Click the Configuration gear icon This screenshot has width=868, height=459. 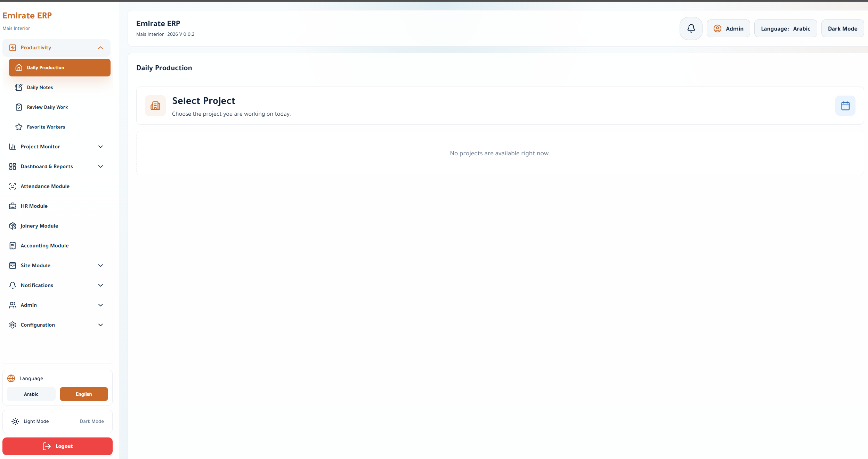(13, 325)
